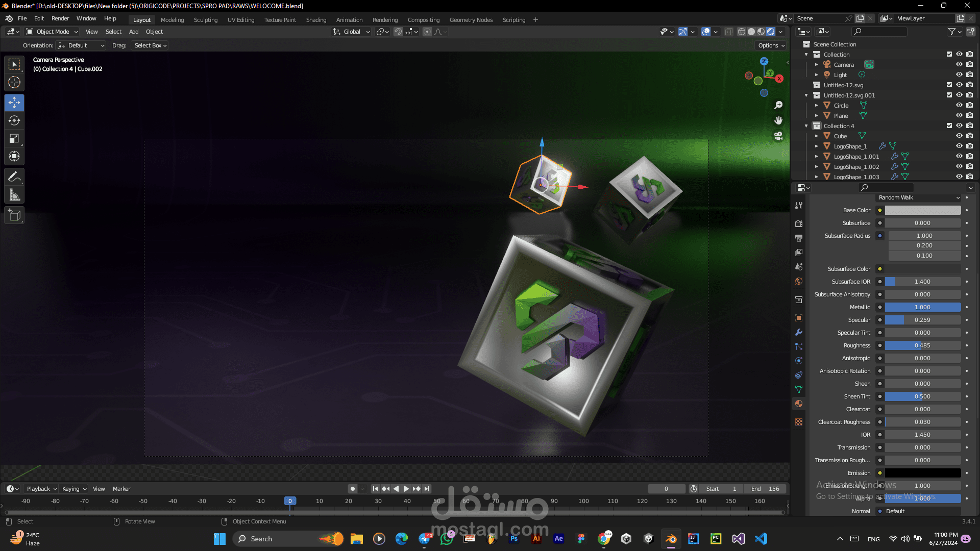Screen dimensions: 980x551
Task: Collapse the Collection 4 tree
Action: pyautogui.click(x=806, y=126)
